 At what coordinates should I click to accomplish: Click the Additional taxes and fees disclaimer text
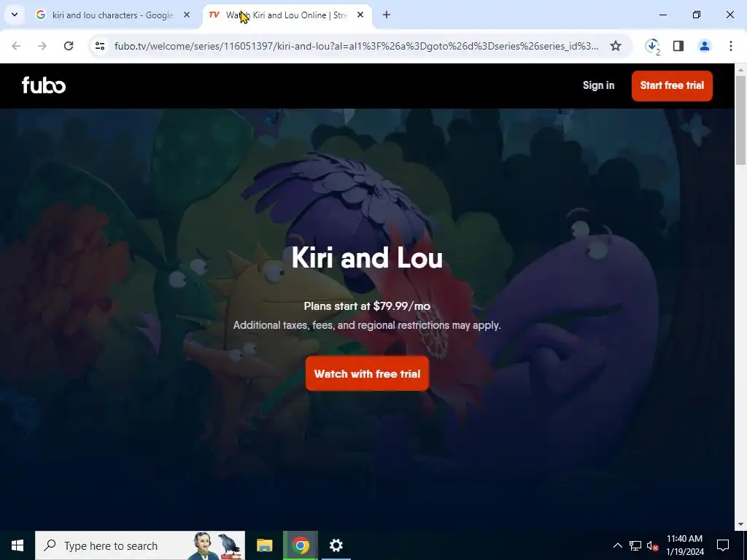point(367,326)
